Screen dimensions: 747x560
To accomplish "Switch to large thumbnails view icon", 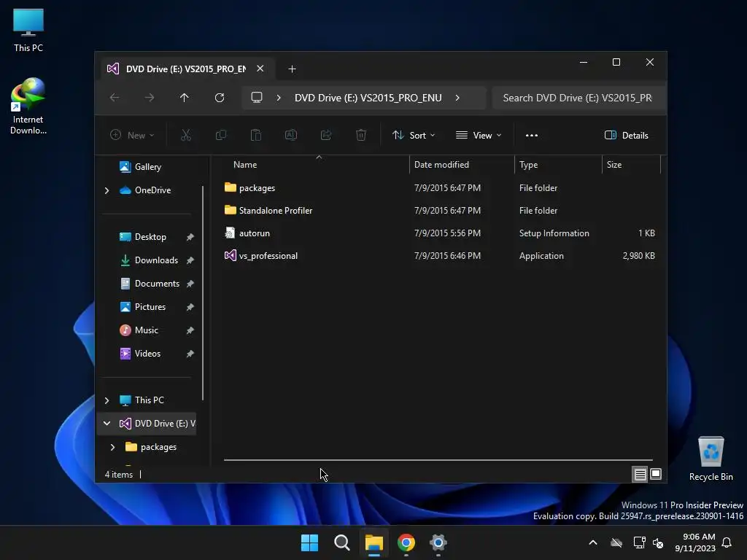I will [656, 474].
